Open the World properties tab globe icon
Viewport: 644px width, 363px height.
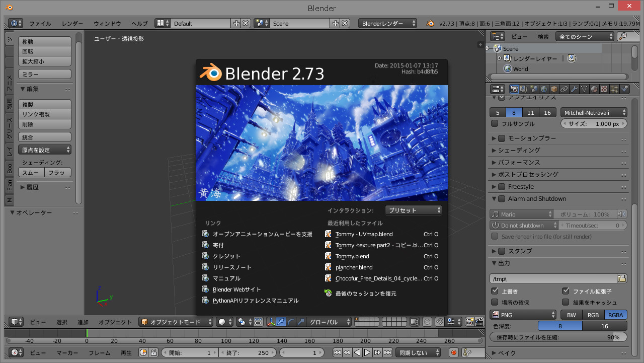pyautogui.click(x=544, y=89)
